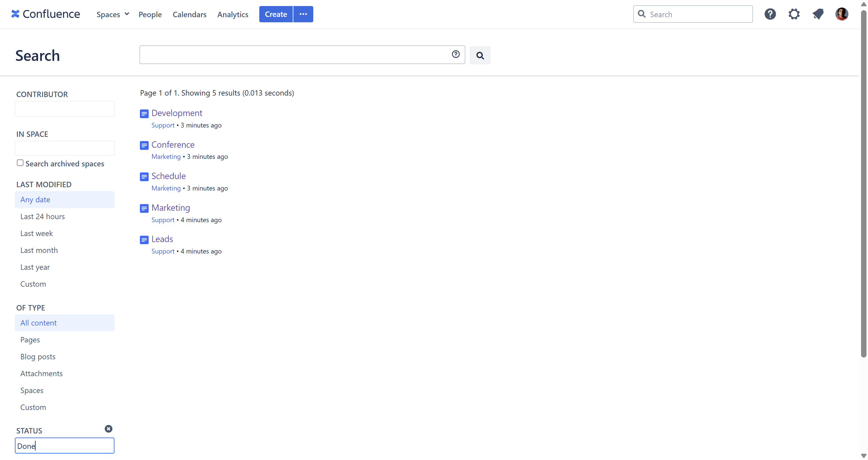This screenshot has height=460, width=868.
Task: Open the notifications icon in header
Action: (818, 14)
